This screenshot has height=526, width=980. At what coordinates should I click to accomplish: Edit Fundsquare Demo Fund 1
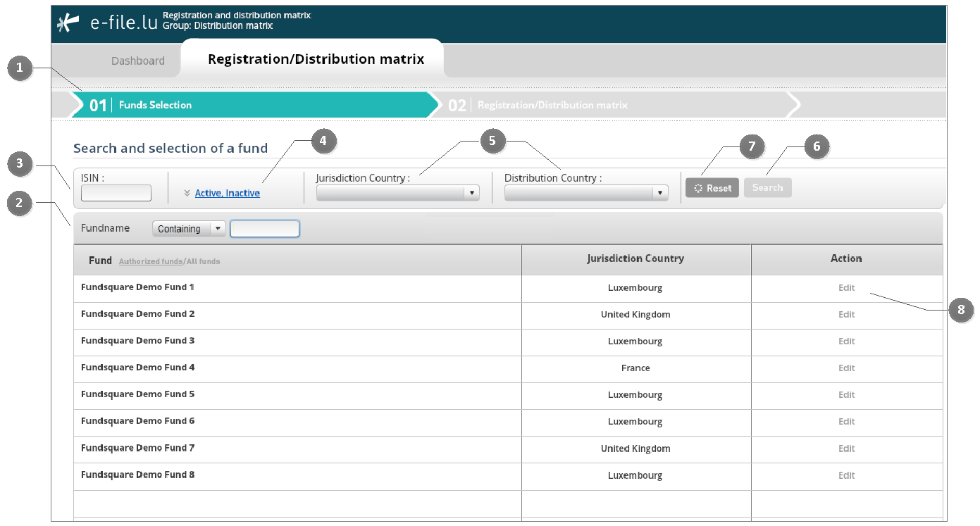click(x=846, y=288)
